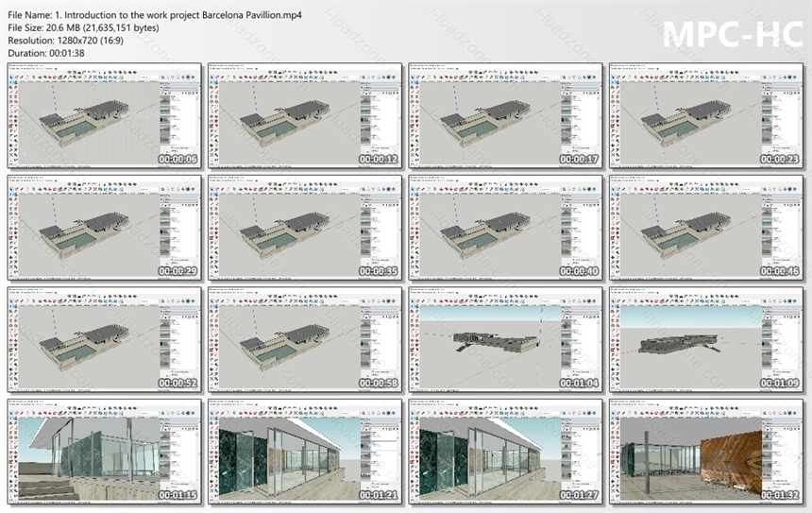Select the green marble frame at 00:01:21
Viewport: 812px width, 513px height.
pos(305,452)
